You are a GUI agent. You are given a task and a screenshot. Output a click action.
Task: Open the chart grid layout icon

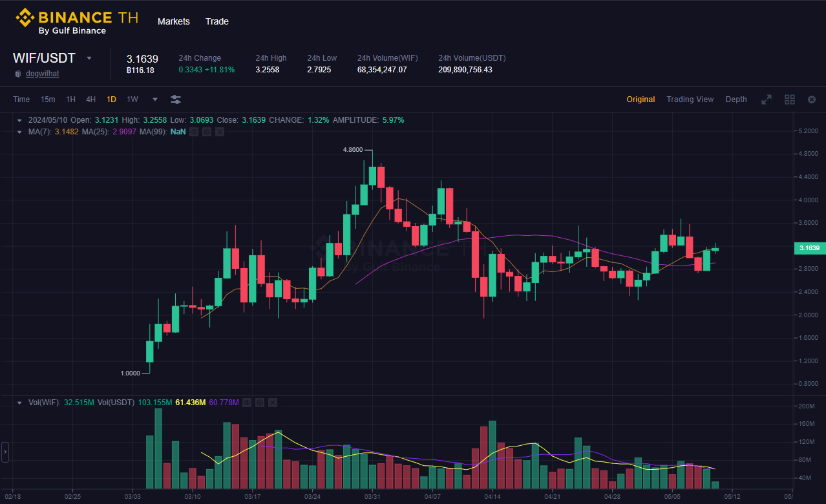pyautogui.click(x=789, y=100)
